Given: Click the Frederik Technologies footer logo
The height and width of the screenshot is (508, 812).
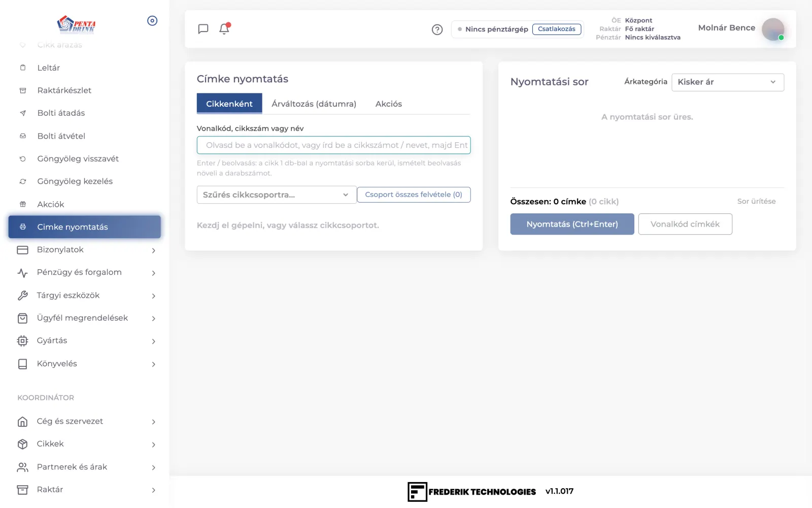Looking at the screenshot, I should [471, 492].
